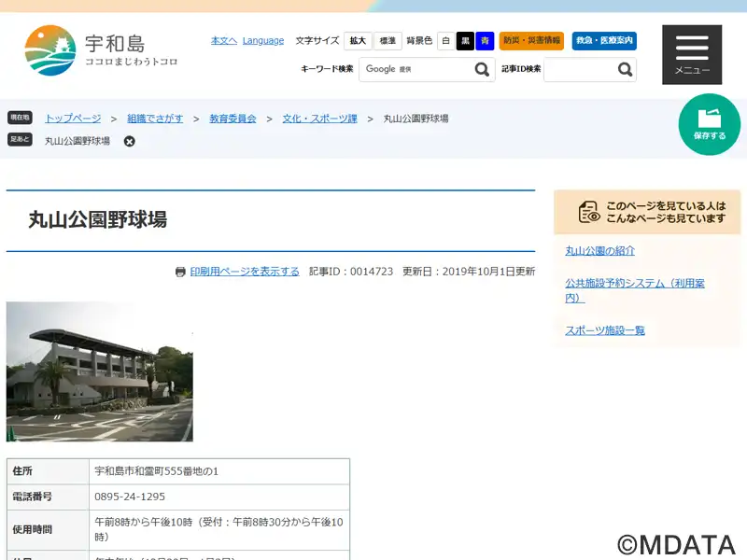Select the 標準 text size option
This screenshot has height=560, width=747.
[x=388, y=41]
